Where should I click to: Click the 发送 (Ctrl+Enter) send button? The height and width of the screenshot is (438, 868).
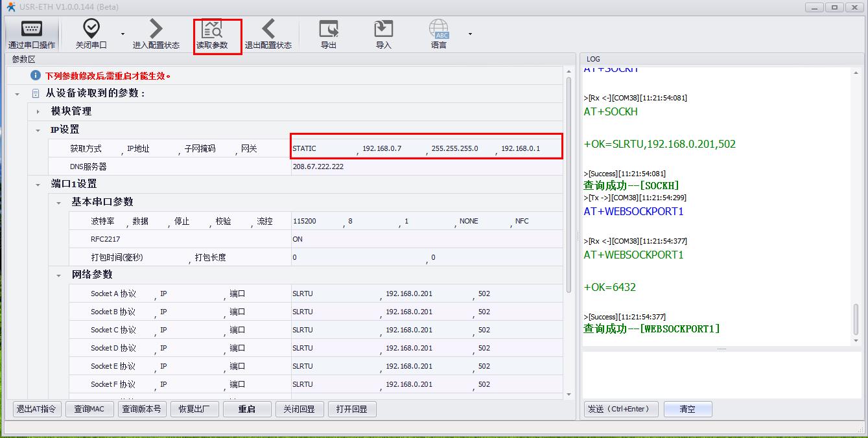(621, 409)
